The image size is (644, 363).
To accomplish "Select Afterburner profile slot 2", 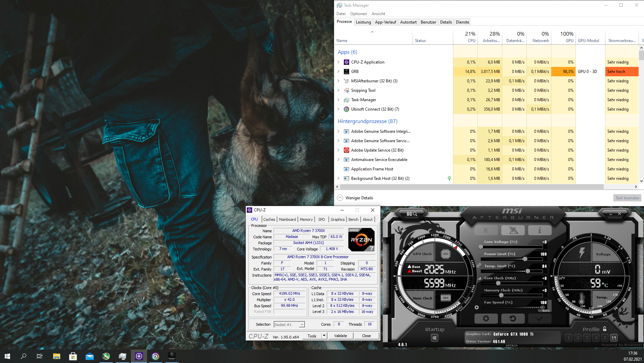I will coord(578,338).
